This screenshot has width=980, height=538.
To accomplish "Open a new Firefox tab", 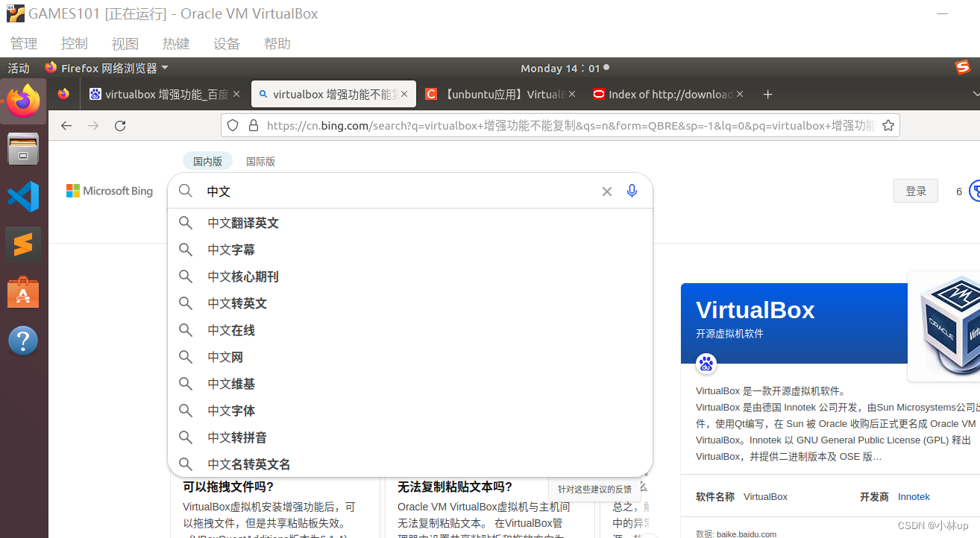I will pyautogui.click(x=767, y=95).
